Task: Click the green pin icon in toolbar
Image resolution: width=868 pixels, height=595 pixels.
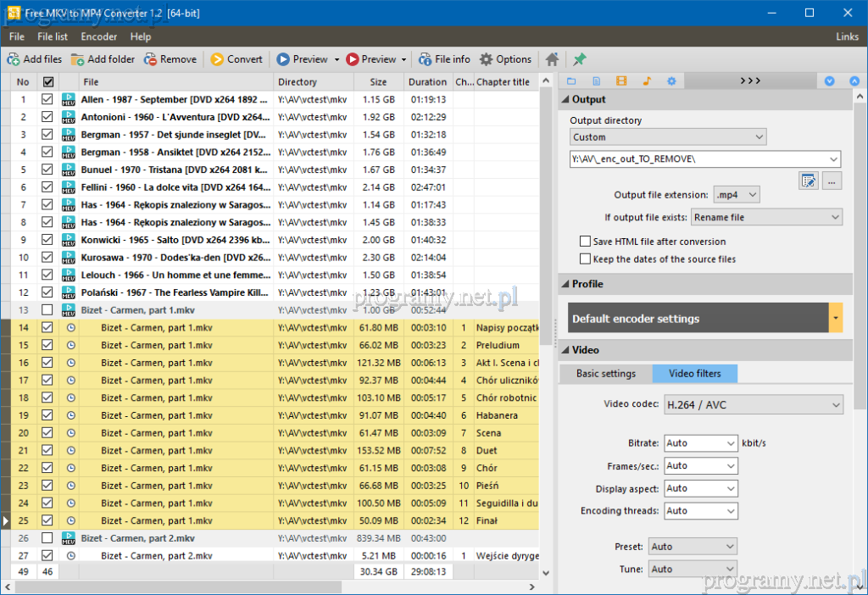Action: coord(580,59)
